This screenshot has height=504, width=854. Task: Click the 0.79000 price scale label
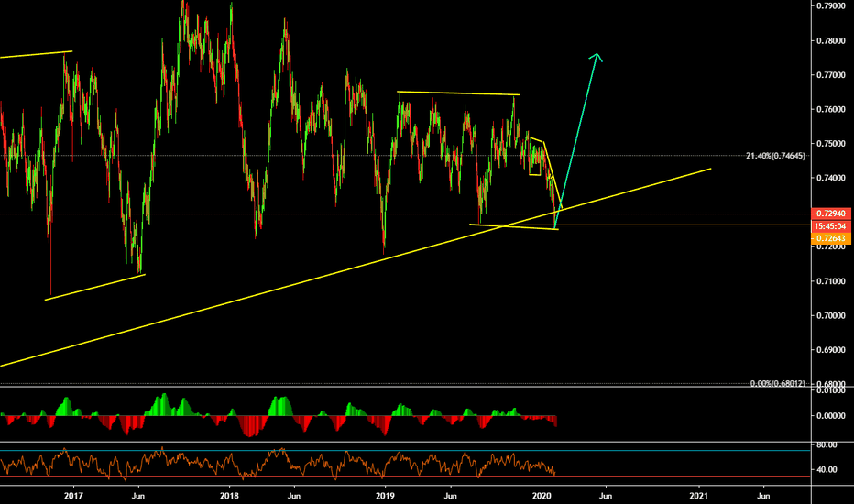click(x=831, y=6)
